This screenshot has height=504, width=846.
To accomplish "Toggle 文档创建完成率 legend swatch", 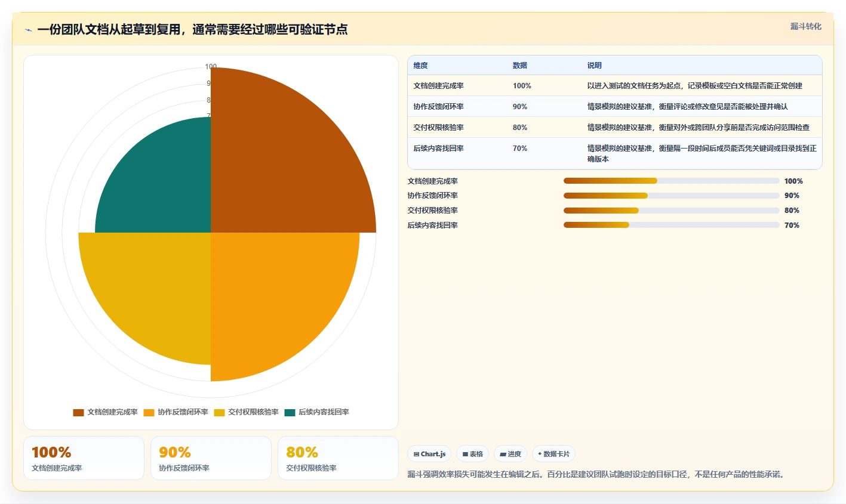I will (78, 412).
